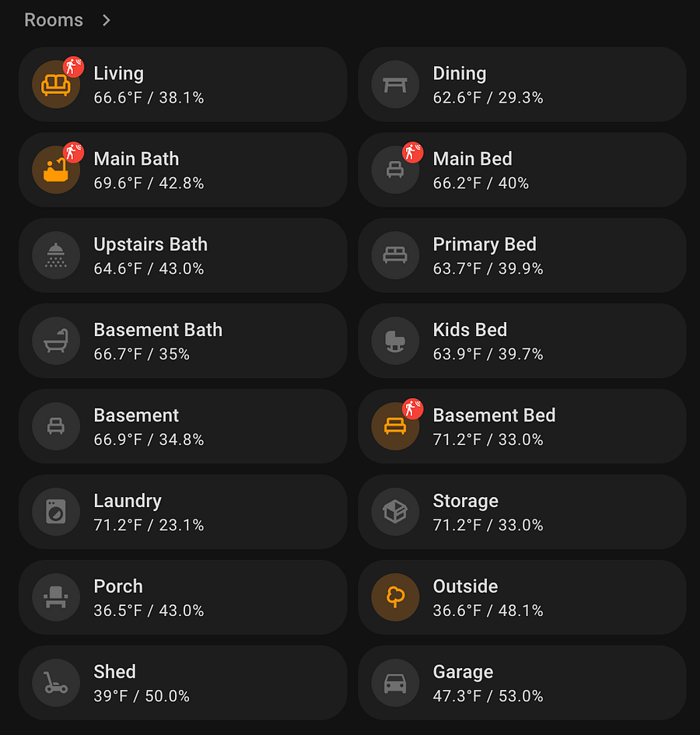The width and height of the screenshot is (700, 735).
Task: Select the Basement room tile
Action: click(x=183, y=426)
